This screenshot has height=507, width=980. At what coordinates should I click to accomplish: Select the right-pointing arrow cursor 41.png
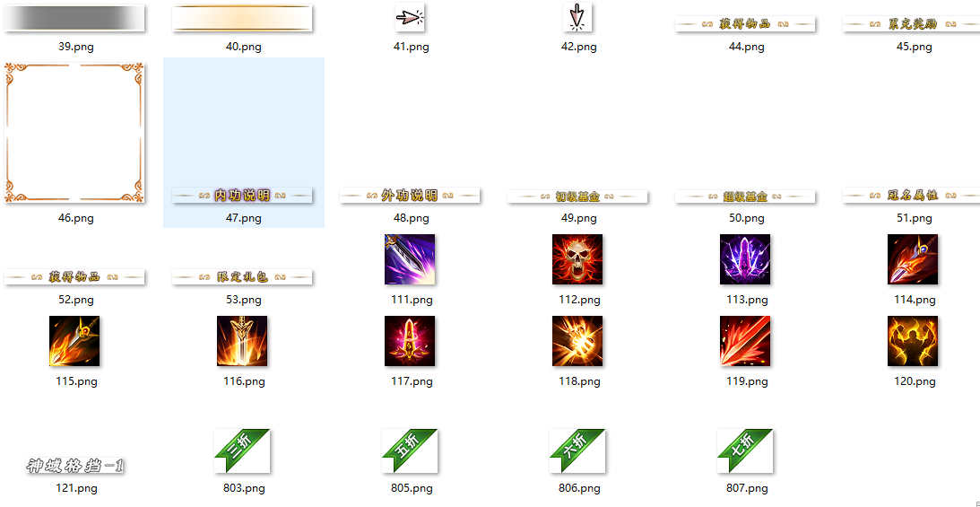410,17
